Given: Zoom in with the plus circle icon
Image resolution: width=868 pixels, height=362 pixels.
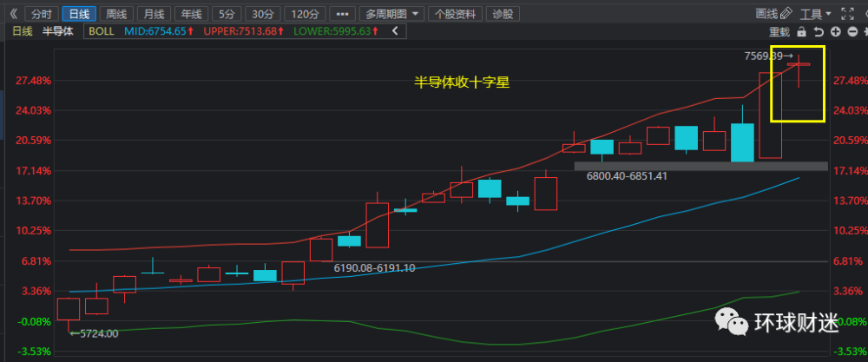Looking at the screenshot, I should click(x=836, y=32).
